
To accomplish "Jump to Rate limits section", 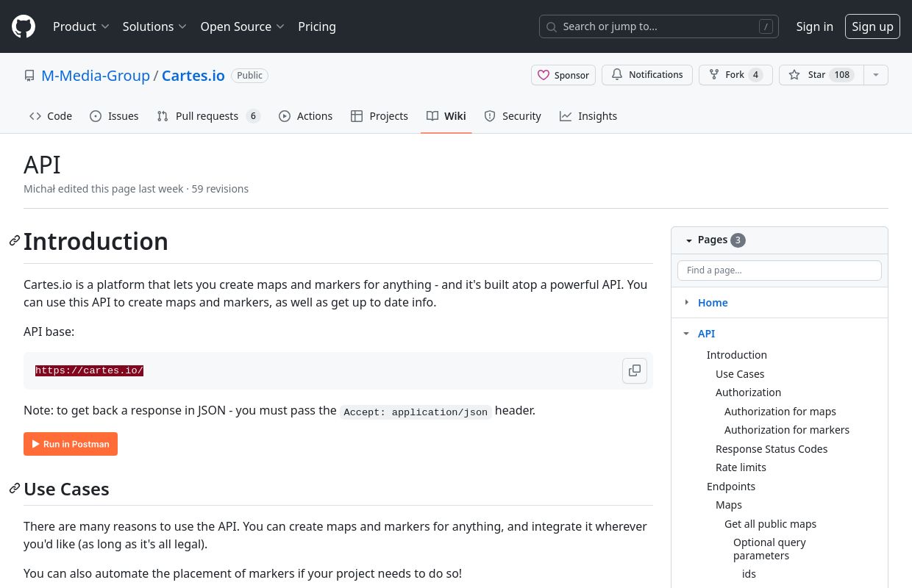I will click(x=741, y=467).
